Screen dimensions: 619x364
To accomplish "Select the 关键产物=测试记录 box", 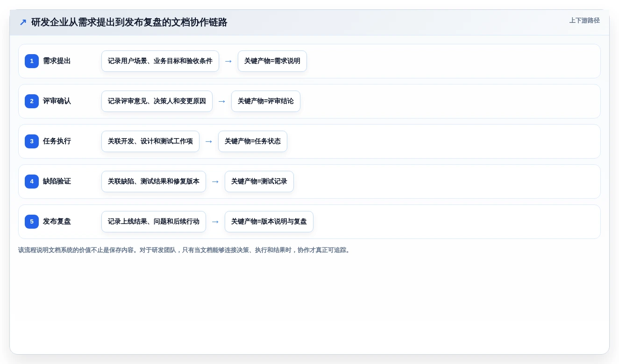I will tap(259, 182).
